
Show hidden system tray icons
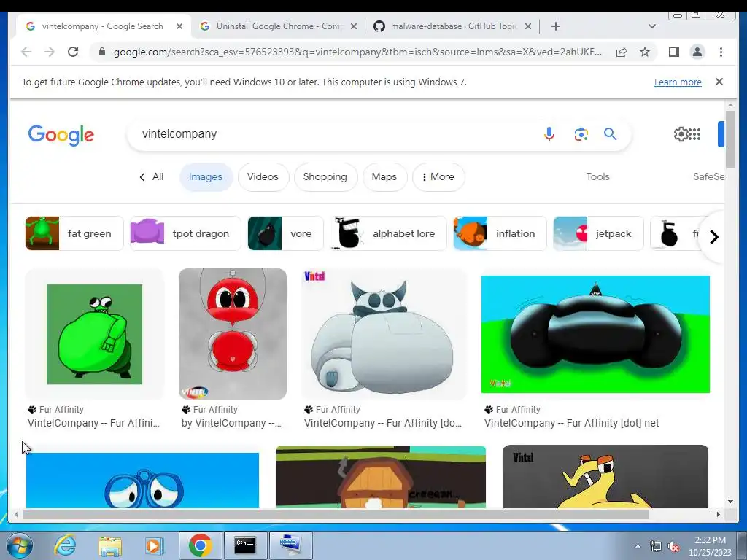pos(638,546)
